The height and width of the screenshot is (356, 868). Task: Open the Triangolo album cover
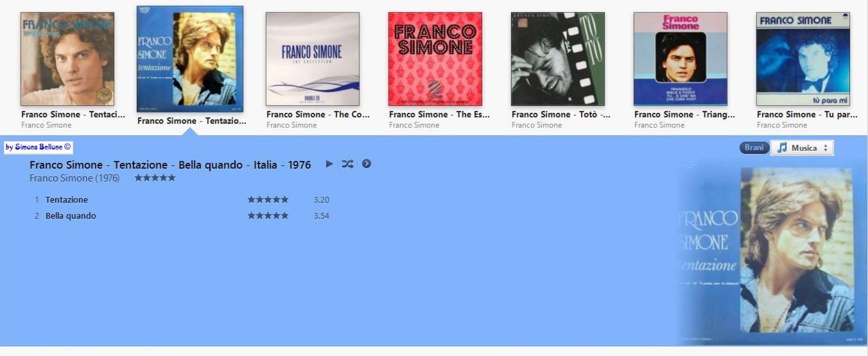[x=681, y=59]
